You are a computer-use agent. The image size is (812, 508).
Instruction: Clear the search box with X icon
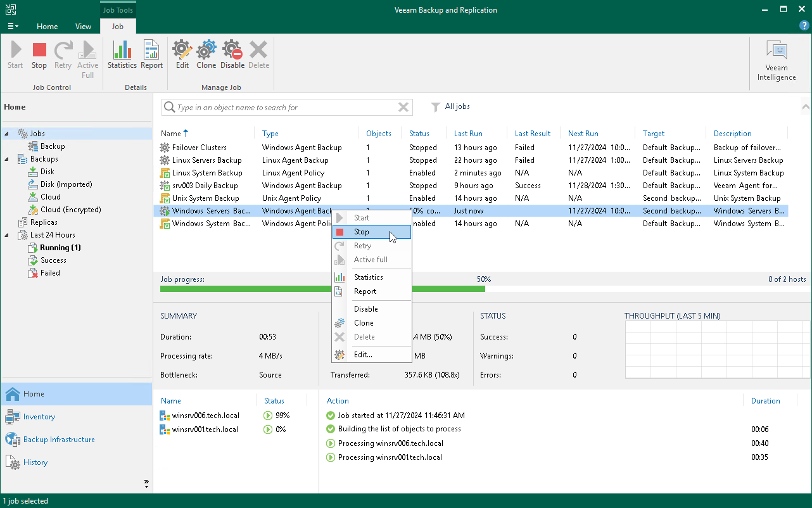pos(403,108)
